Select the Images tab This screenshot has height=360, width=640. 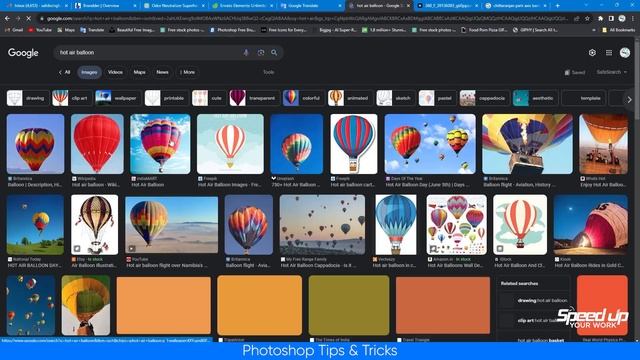(x=89, y=72)
